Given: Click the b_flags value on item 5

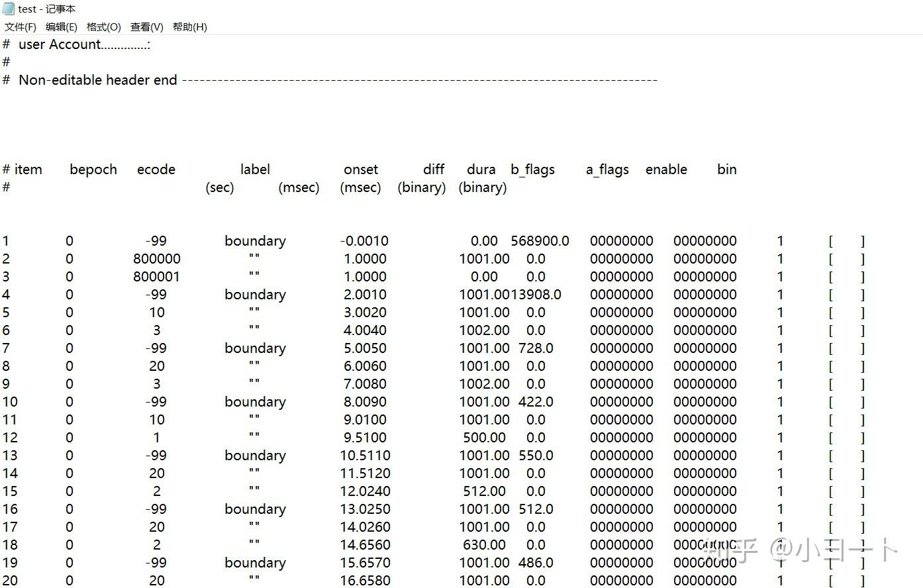Looking at the screenshot, I should [x=620, y=312].
